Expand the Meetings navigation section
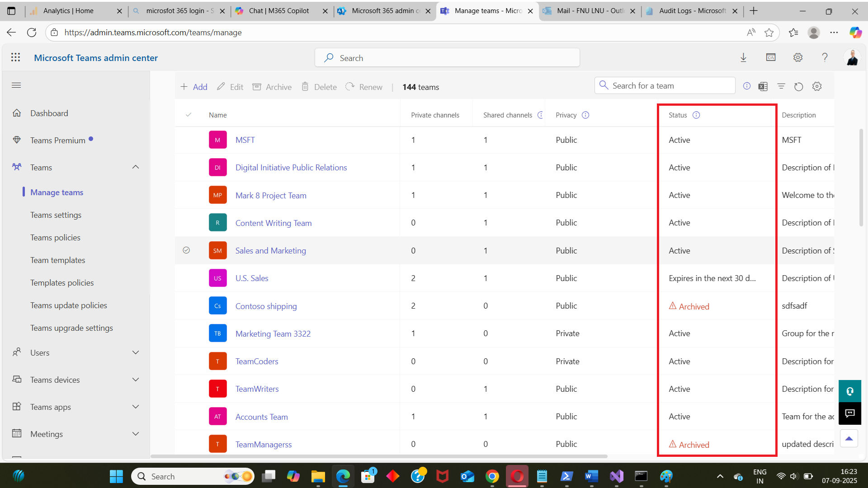 click(135, 434)
